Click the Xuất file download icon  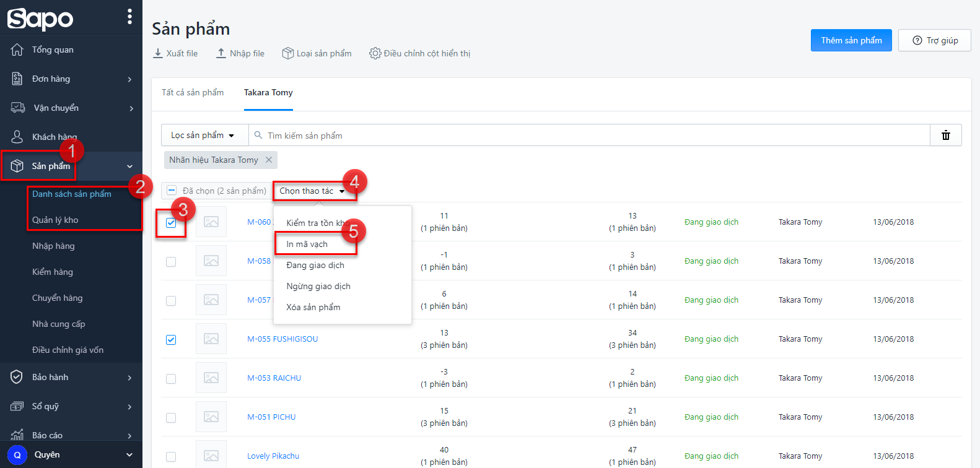158,53
